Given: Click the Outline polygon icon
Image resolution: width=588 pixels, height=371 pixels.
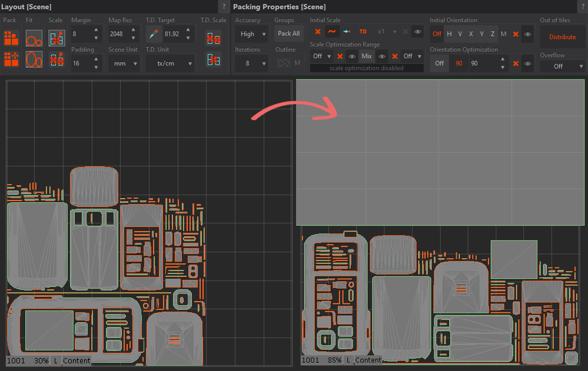Looking at the screenshot, I should point(284,63).
